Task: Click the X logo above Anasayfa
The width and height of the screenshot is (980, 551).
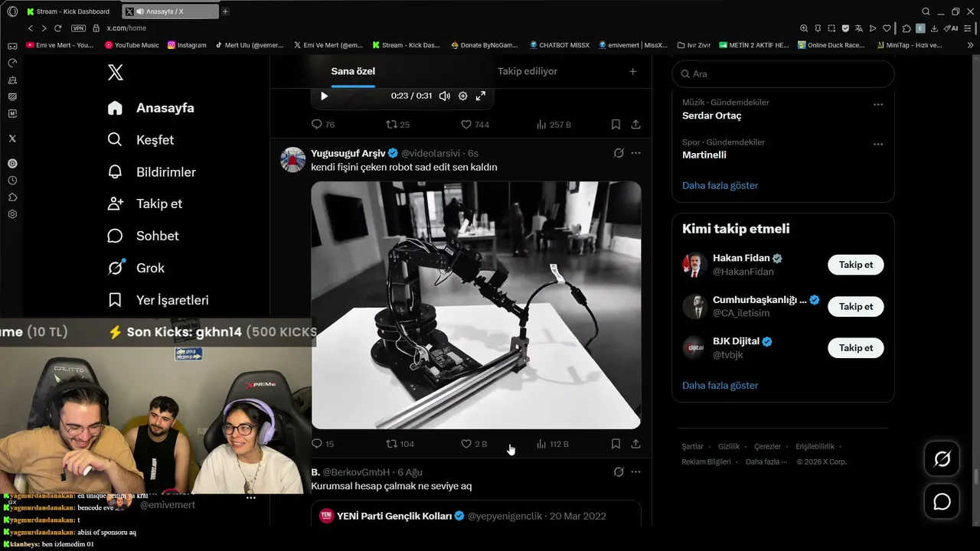Action: point(116,73)
